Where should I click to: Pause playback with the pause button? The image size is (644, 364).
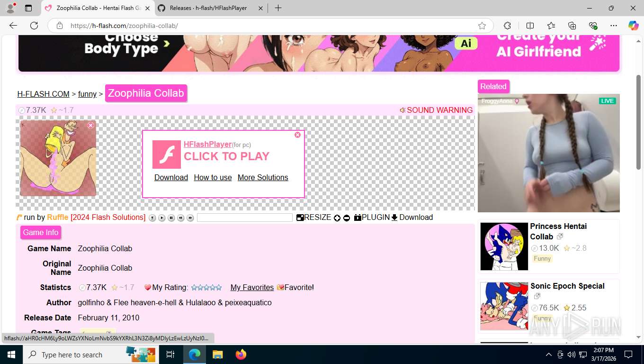[x=171, y=218]
